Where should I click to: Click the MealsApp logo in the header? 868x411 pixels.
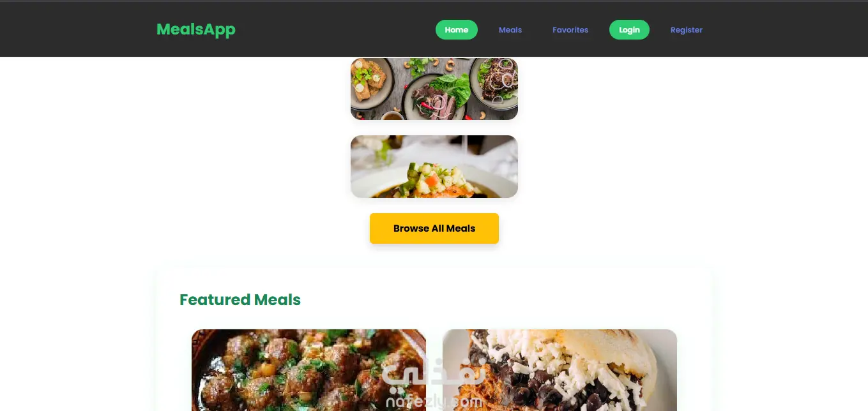(x=196, y=29)
